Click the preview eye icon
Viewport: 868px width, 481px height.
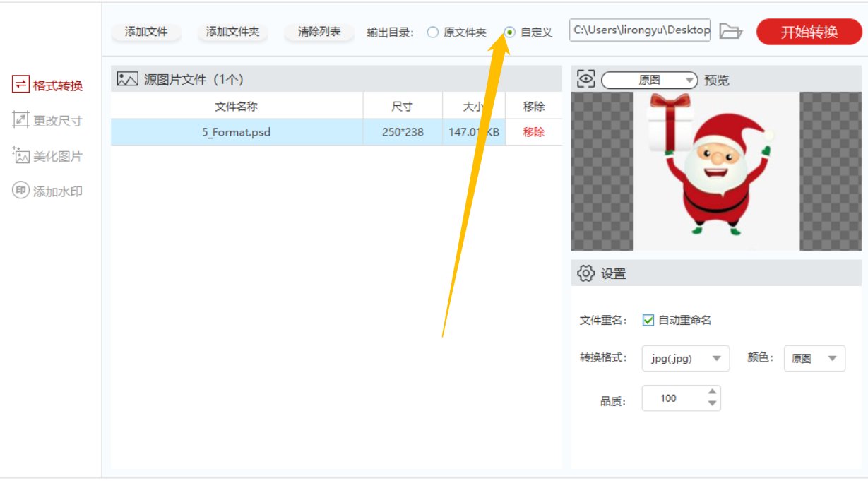click(x=585, y=80)
